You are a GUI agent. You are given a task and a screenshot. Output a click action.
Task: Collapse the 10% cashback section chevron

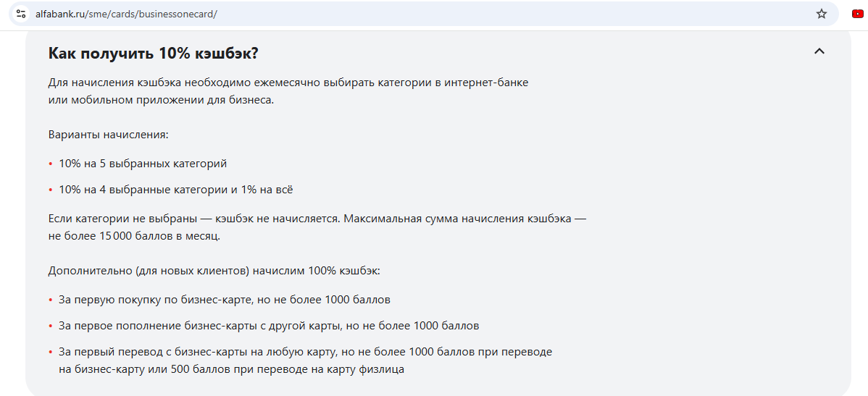(x=819, y=51)
